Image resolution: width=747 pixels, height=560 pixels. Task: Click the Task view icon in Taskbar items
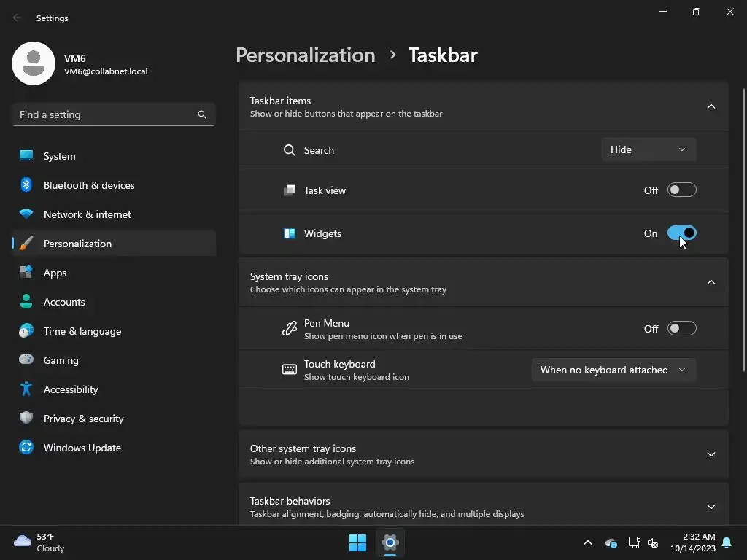(289, 190)
